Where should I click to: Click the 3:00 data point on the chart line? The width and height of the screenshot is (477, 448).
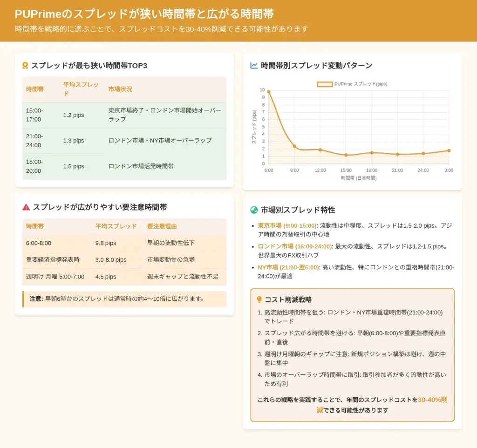(x=449, y=150)
